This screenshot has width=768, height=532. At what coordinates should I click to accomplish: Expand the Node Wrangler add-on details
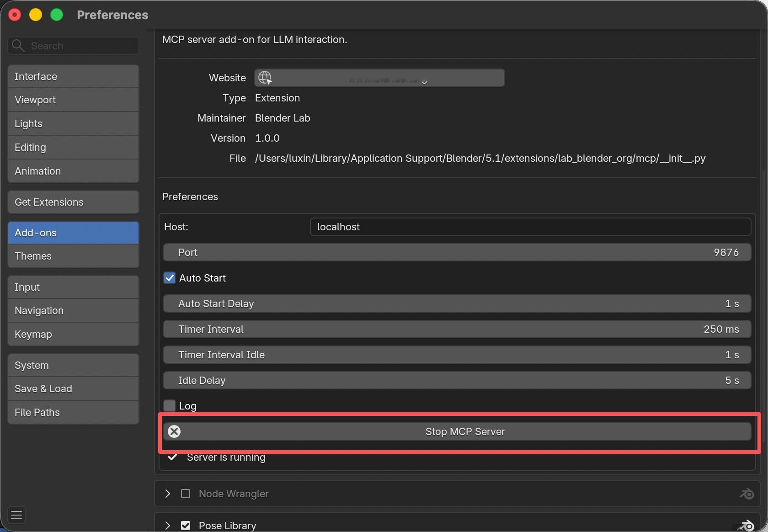click(x=168, y=494)
